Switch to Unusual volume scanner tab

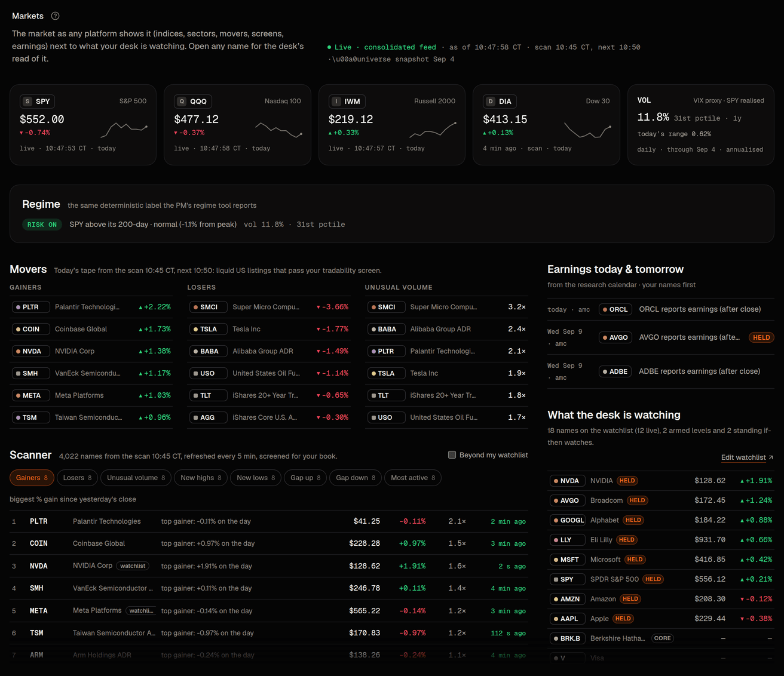click(136, 478)
